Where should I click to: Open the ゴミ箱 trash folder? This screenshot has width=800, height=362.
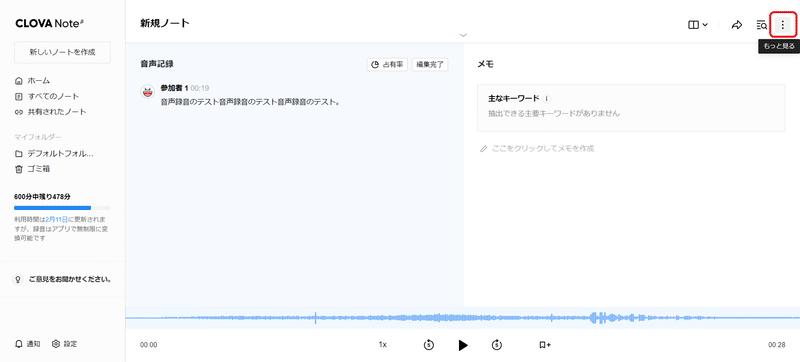33,169
